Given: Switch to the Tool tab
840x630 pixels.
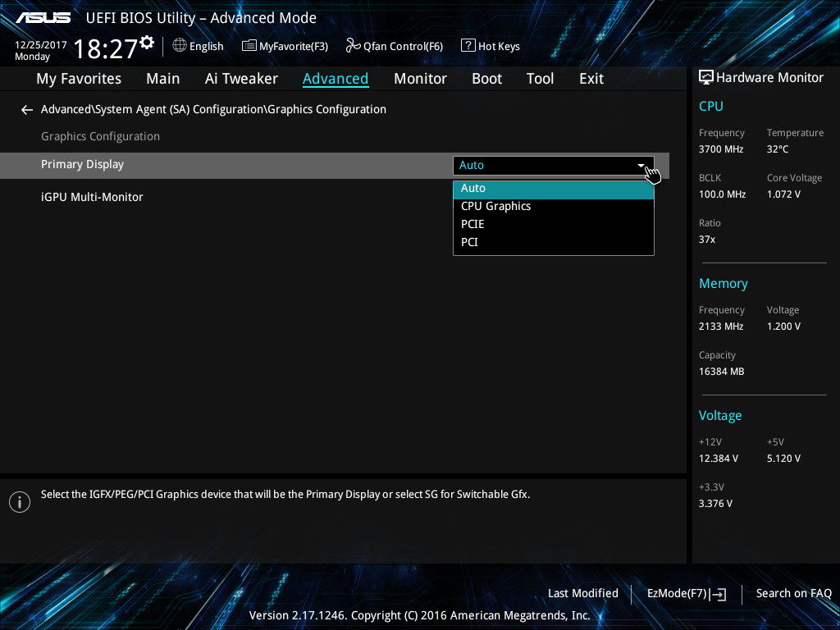Looking at the screenshot, I should [540, 79].
